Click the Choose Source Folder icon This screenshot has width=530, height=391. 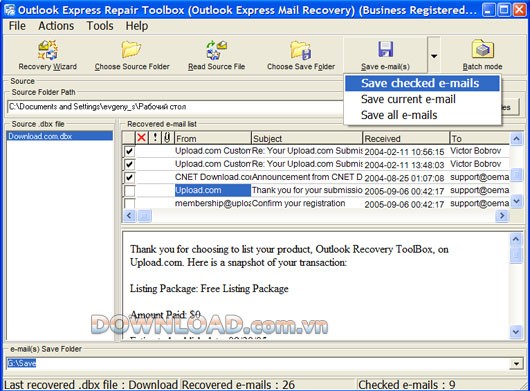point(131,50)
